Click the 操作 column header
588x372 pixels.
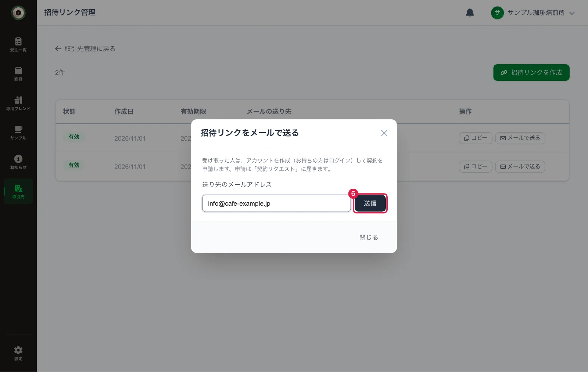[465, 111]
